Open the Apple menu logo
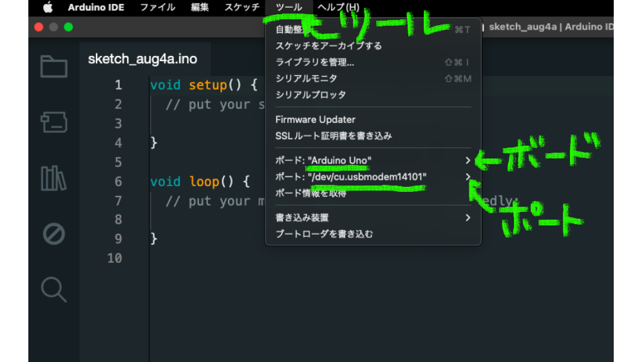Image resolution: width=644 pixels, height=362 pixels. 48,7
